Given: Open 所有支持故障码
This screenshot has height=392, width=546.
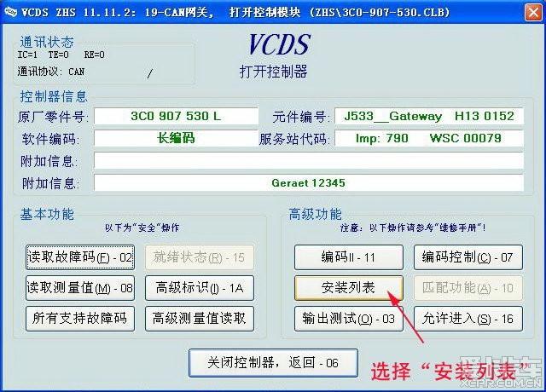Looking at the screenshot, I should click(x=79, y=318).
